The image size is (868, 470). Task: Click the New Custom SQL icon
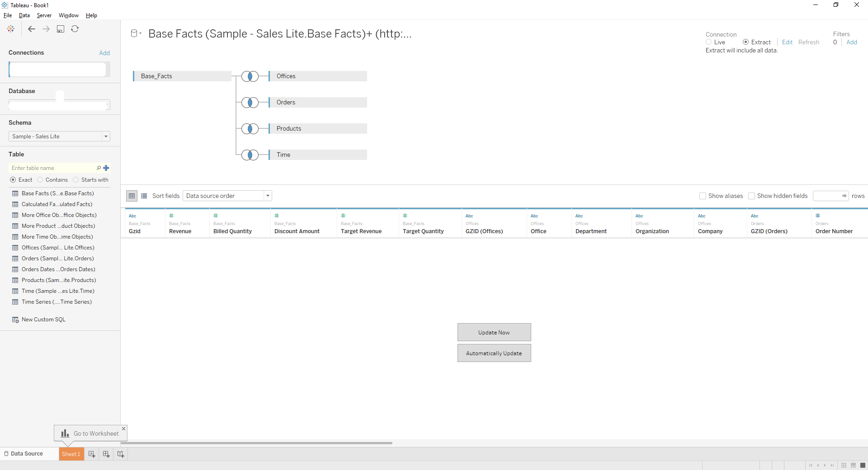pyautogui.click(x=15, y=320)
